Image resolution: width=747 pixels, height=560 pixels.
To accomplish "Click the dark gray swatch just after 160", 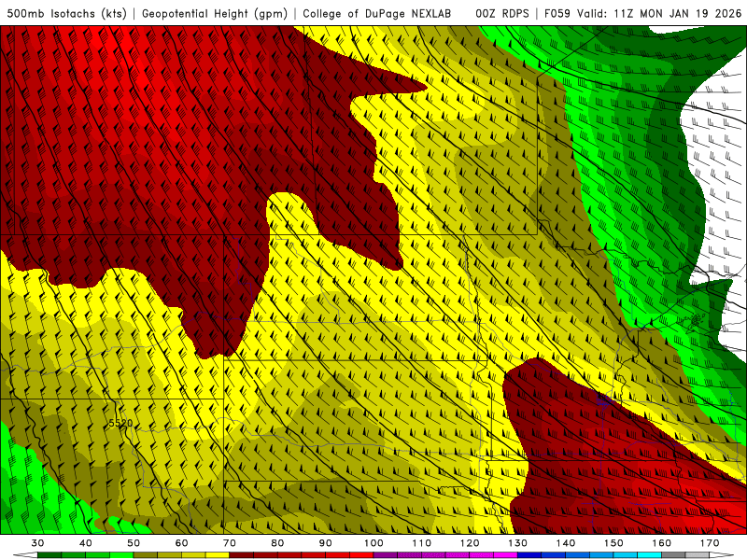I will click(673, 555).
